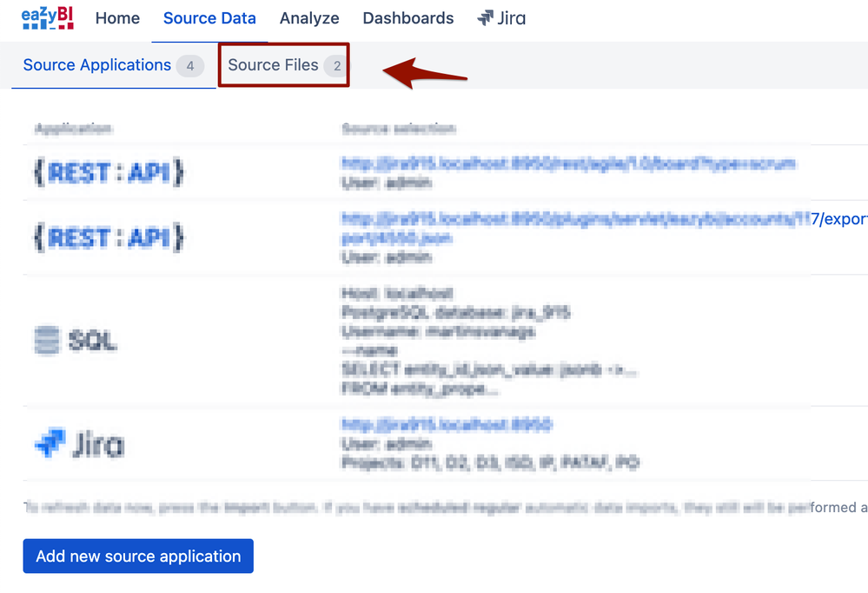
Task: Click the Jira Projects list text
Action: 490,463
